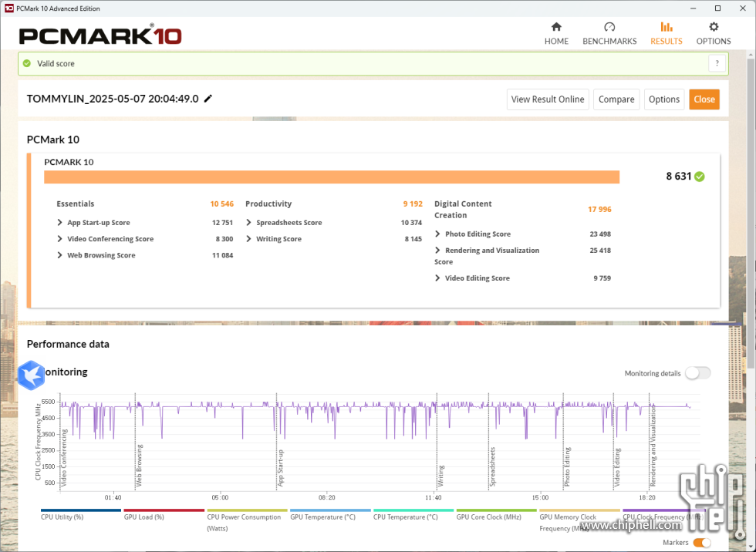Switch to the RESULTS tab
Screen dimensions: 756x552
(x=667, y=34)
